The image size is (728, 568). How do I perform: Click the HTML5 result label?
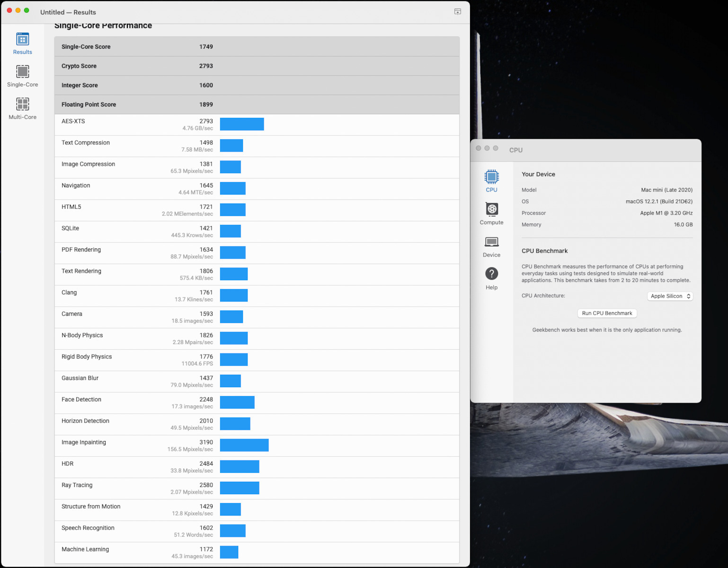(x=71, y=207)
